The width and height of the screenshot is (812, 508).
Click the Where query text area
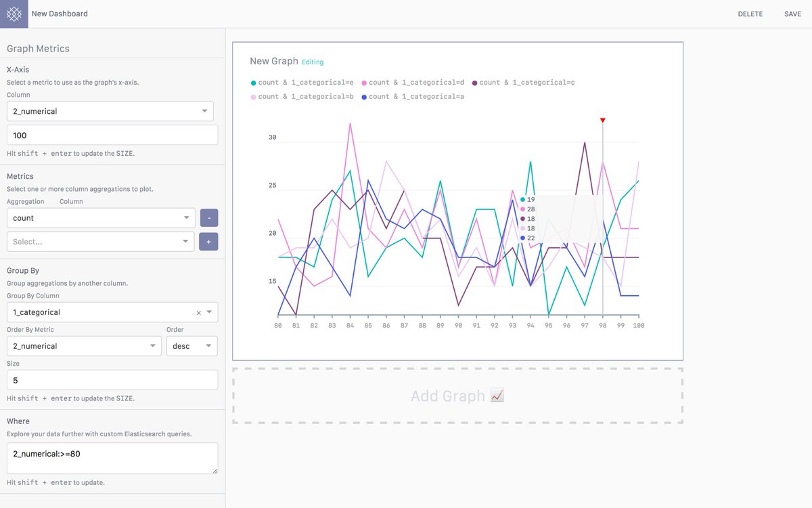click(x=112, y=459)
